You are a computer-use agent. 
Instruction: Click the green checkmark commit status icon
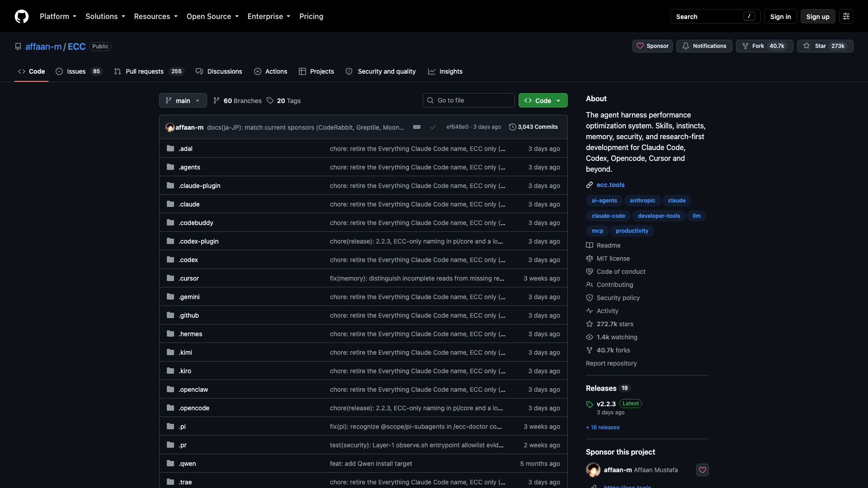pos(433,127)
